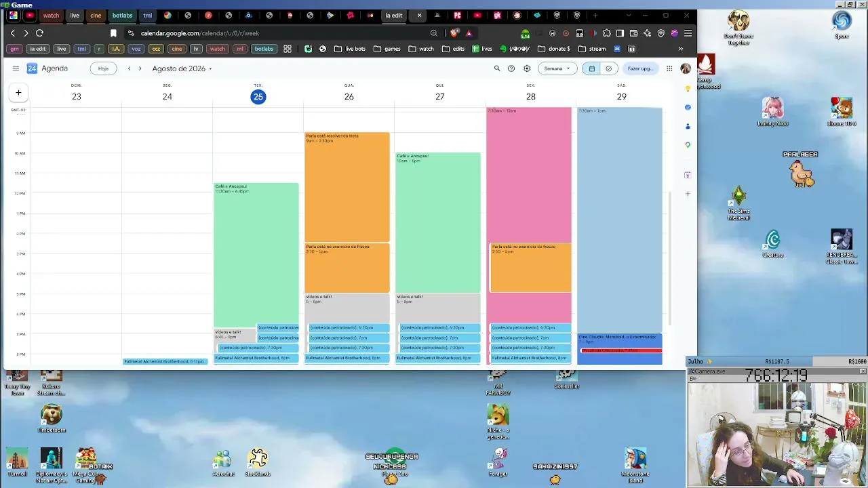Open Google Keep in side panel

[688, 88]
